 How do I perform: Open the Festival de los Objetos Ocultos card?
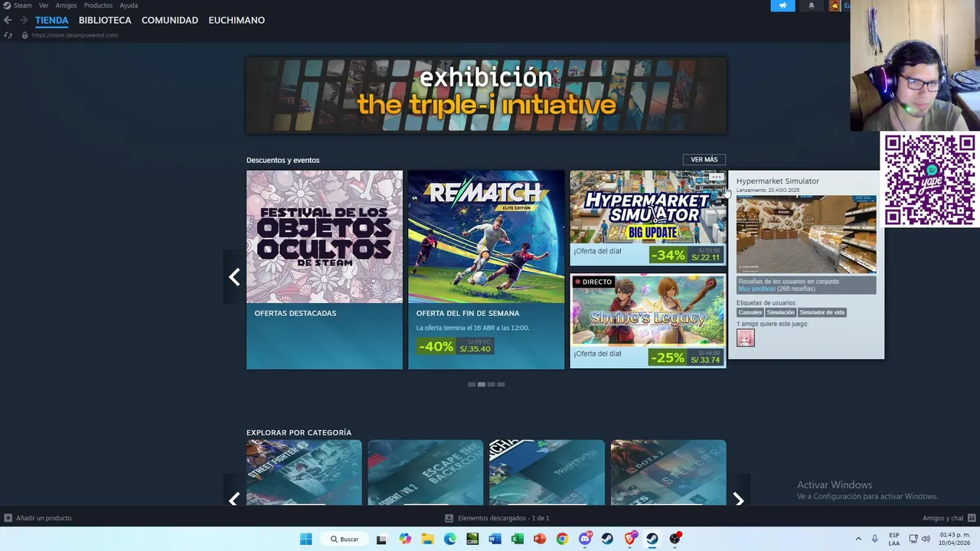[325, 269]
